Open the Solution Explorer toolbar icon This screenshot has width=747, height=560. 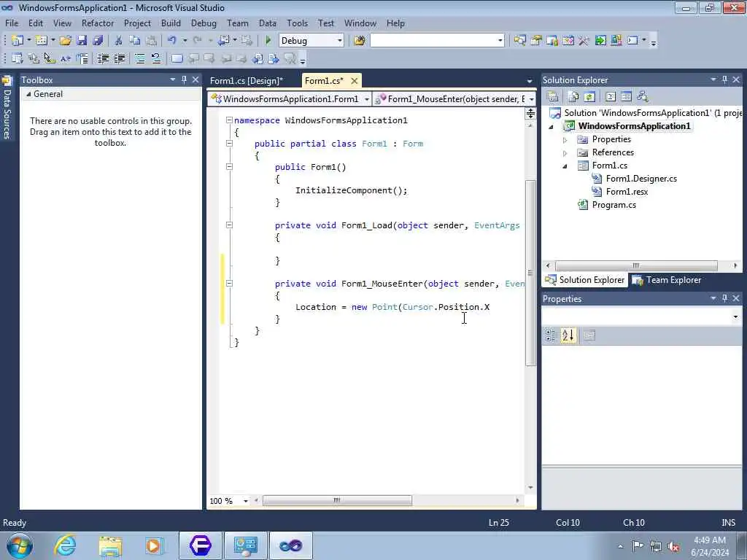click(x=519, y=41)
